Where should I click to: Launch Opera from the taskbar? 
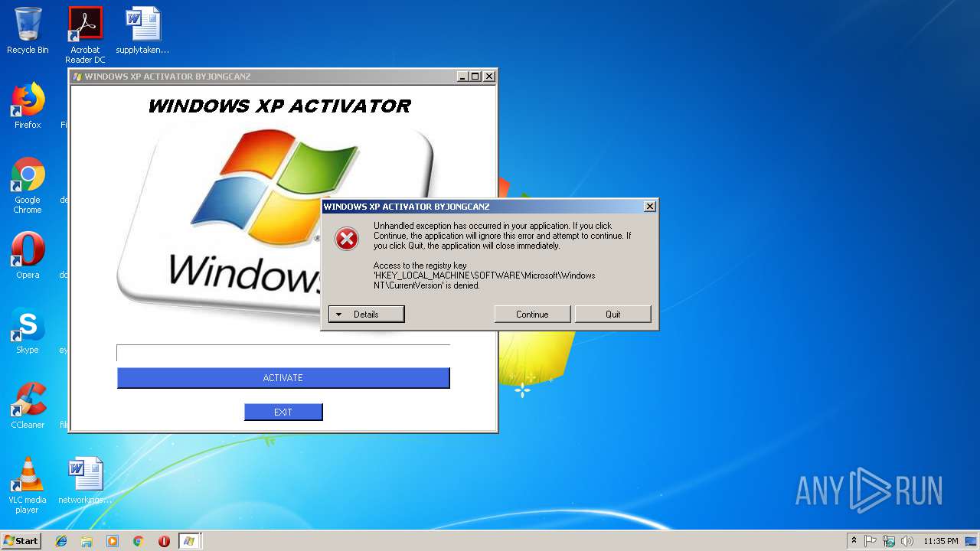(x=164, y=541)
